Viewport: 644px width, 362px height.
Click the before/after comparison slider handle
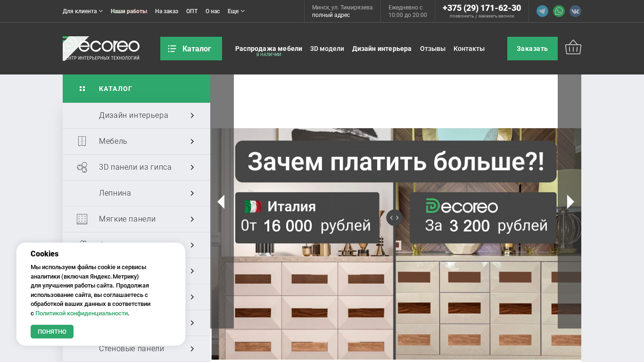(394, 218)
